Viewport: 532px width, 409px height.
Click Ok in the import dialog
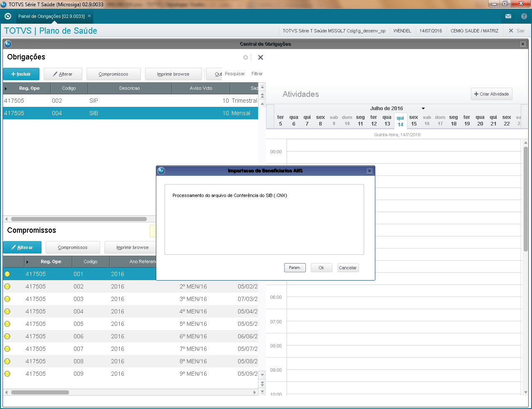(x=321, y=268)
